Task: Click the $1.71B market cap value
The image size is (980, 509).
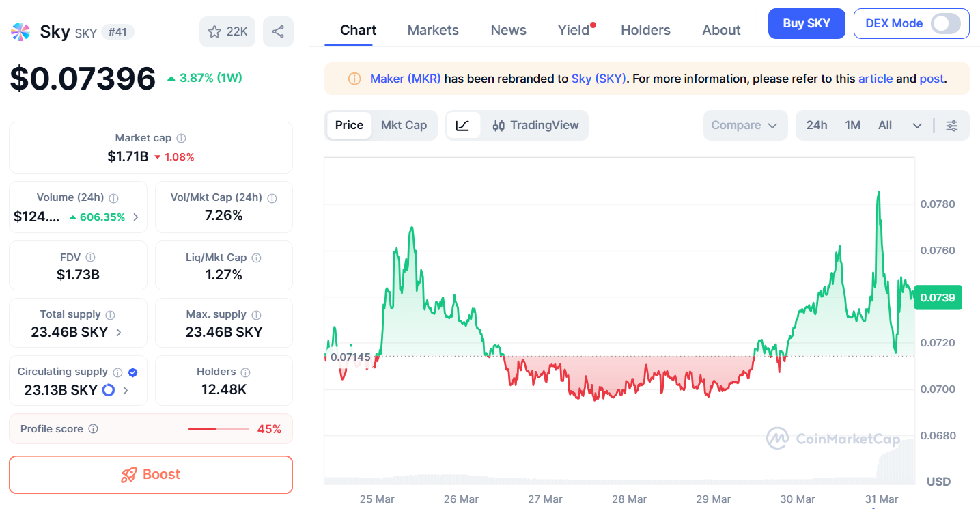Action: tap(128, 156)
